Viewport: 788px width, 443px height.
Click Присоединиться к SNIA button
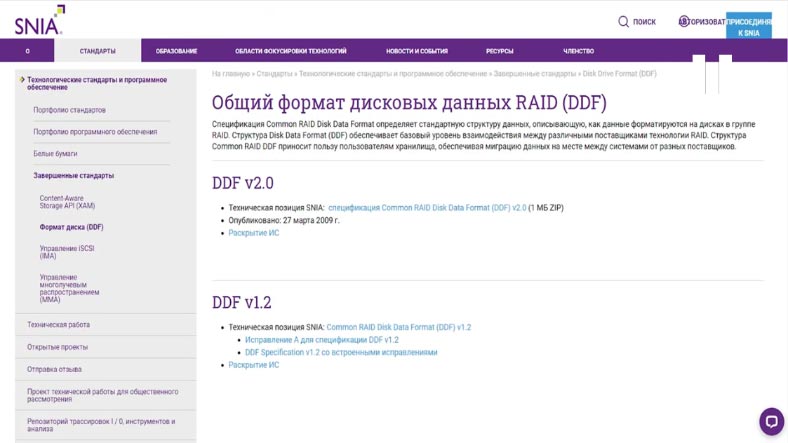749,26
